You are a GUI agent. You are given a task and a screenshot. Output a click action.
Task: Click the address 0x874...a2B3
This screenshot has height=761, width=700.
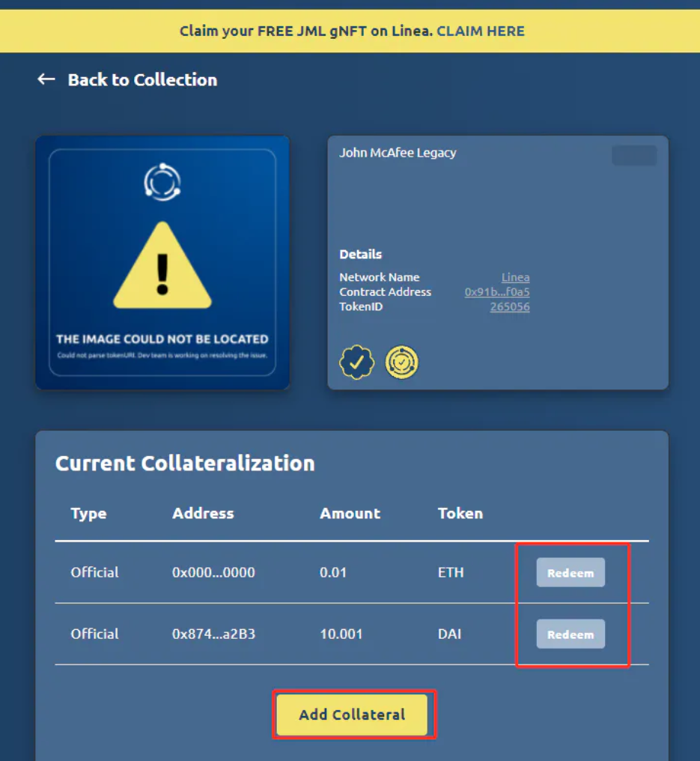click(x=213, y=634)
